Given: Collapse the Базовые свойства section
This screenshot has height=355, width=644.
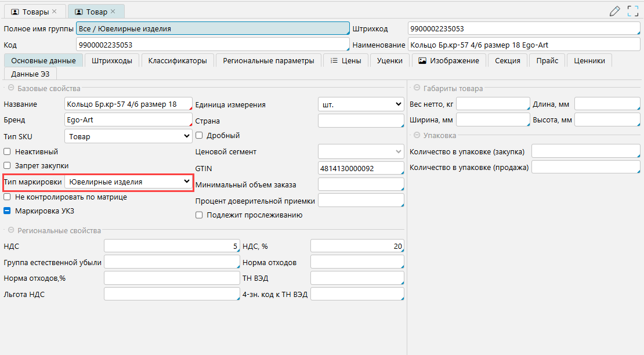Looking at the screenshot, I should pos(10,89).
